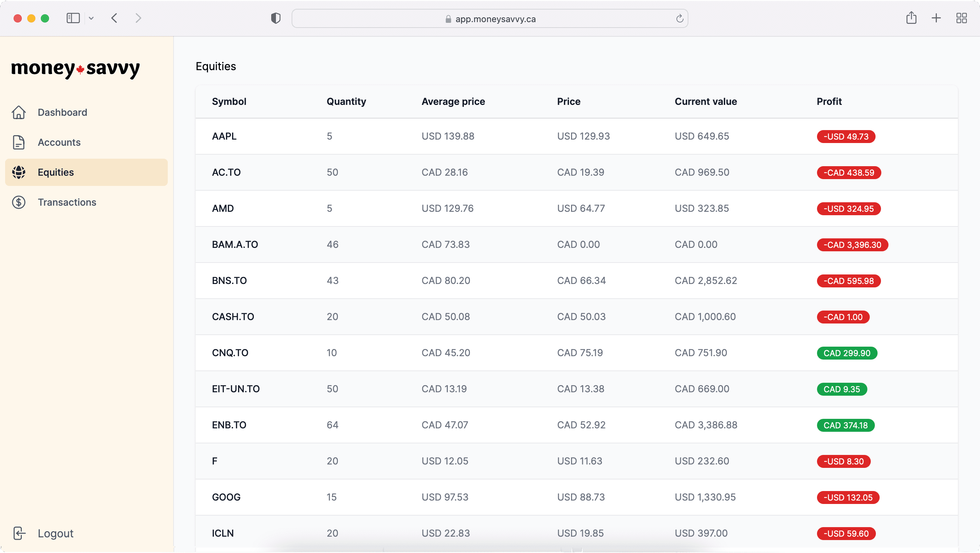Expand the sidebar dropdown chevron
The width and height of the screenshot is (980, 553).
pos(91,18)
